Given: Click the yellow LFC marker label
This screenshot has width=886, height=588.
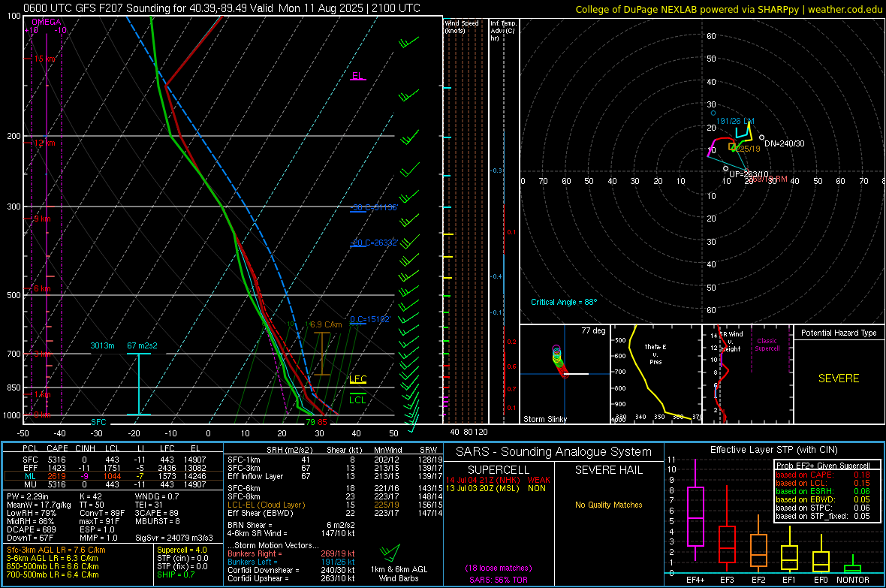Looking at the screenshot, I should pyautogui.click(x=357, y=378).
